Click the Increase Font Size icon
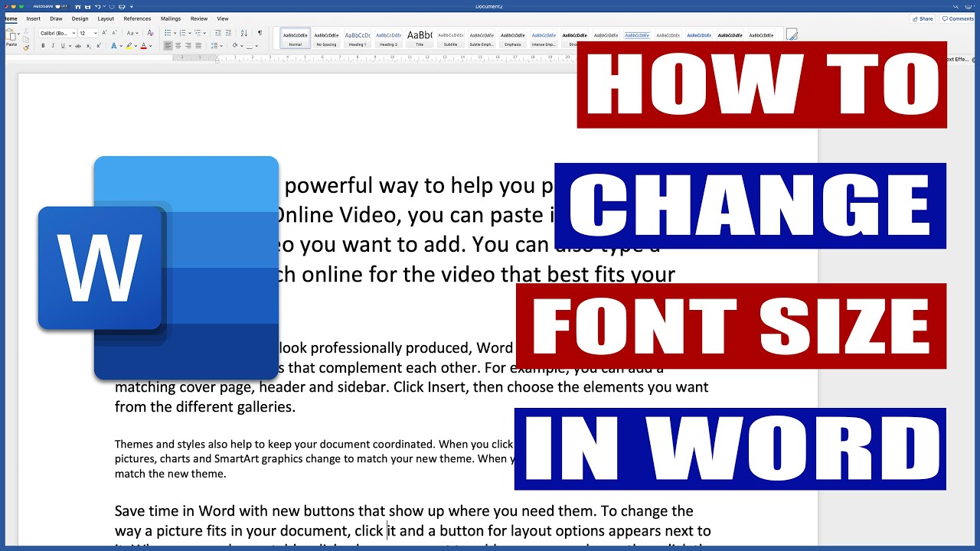 (x=105, y=32)
